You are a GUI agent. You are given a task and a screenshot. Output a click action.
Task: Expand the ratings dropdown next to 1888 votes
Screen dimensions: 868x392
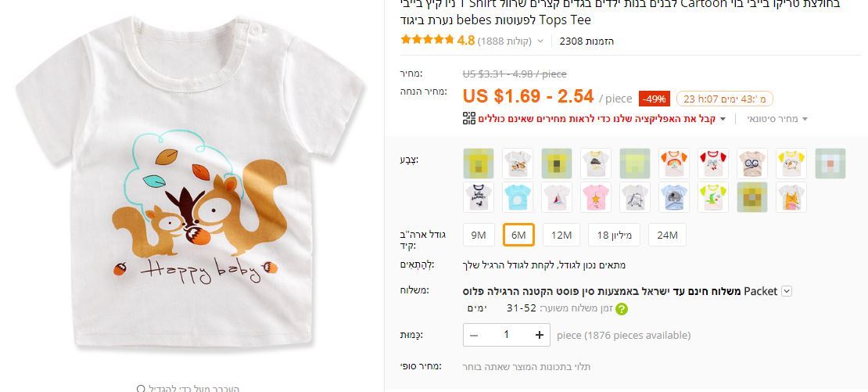[x=540, y=41]
